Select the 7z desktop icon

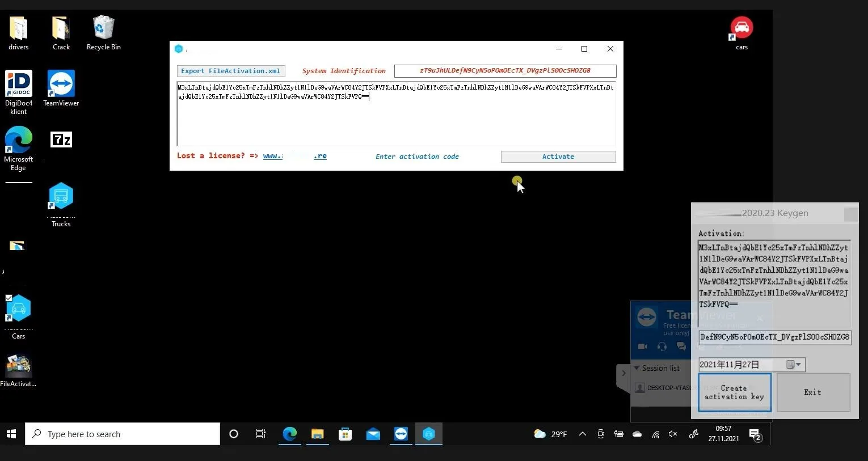[x=61, y=139]
